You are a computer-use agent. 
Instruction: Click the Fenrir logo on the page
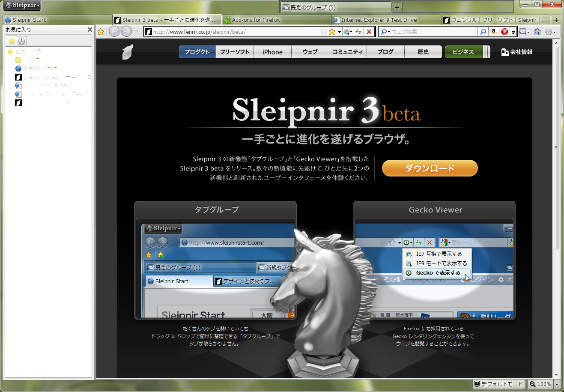pyautogui.click(x=128, y=52)
